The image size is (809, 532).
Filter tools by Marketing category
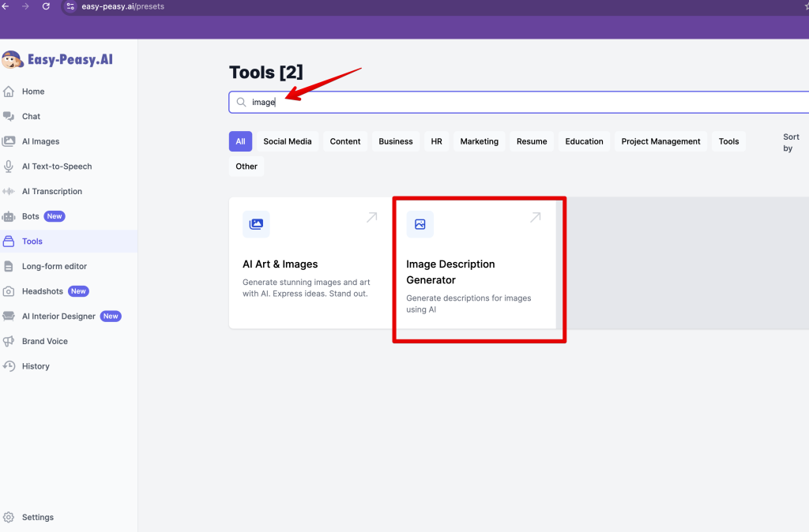(480, 142)
